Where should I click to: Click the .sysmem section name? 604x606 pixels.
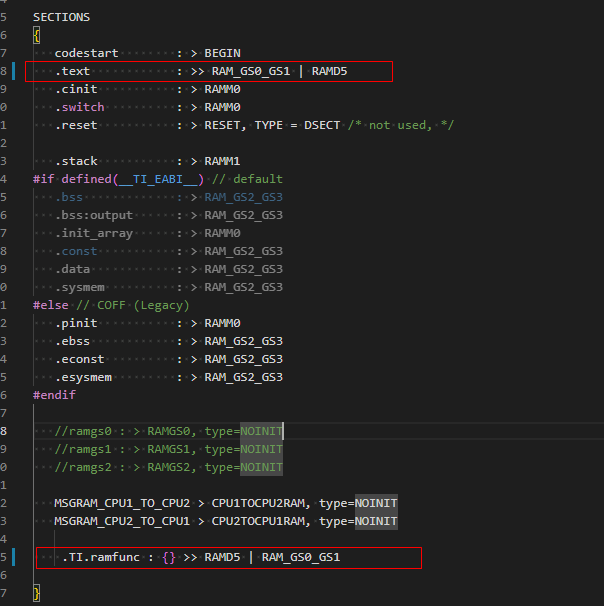point(79,287)
